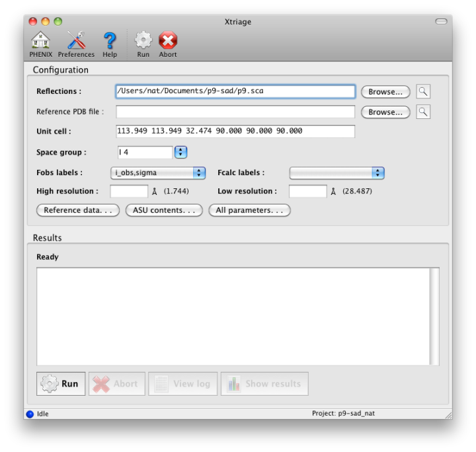Click the Run gear icon in toolbar
Image resolution: width=476 pixels, height=452 pixels.
pyautogui.click(x=143, y=42)
